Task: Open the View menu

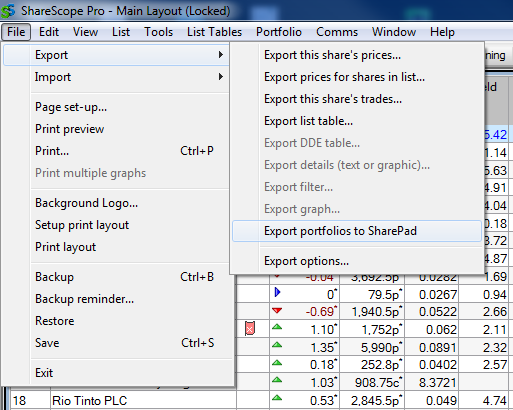Action: tap(85, 32)
